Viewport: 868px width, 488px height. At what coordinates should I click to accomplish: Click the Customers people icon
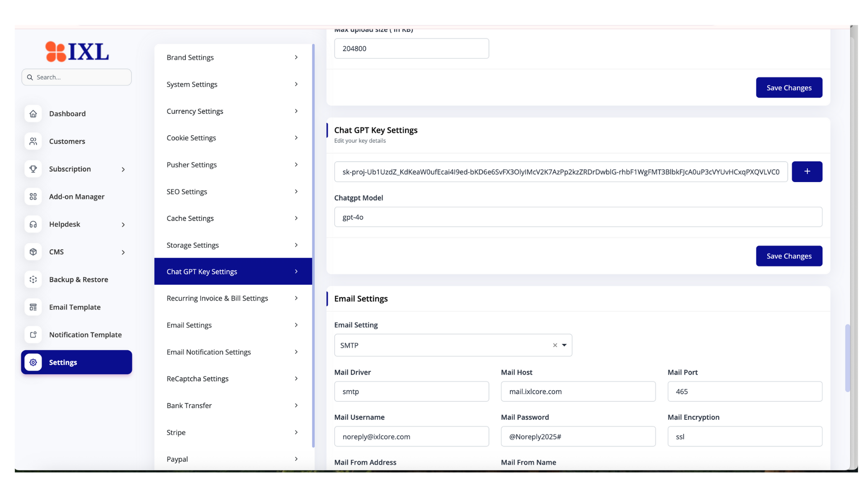33,141
